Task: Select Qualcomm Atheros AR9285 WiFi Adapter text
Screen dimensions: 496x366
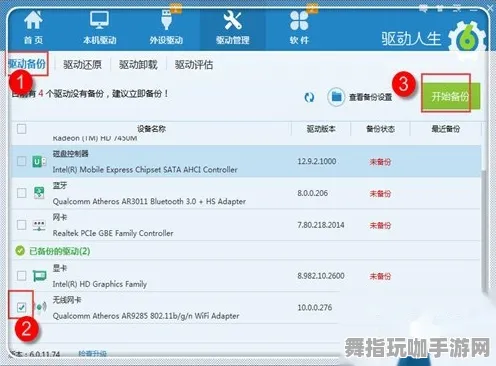Action: (x=146, y=316)
